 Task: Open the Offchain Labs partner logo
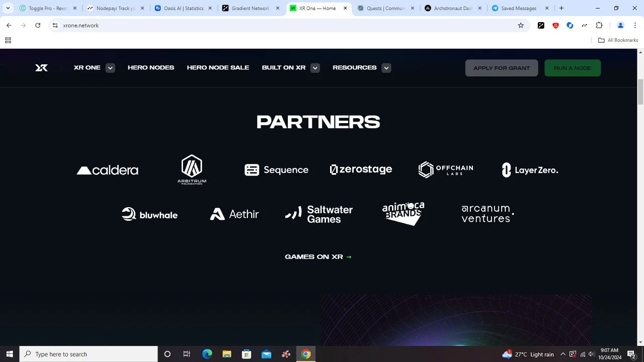[445, 169]
